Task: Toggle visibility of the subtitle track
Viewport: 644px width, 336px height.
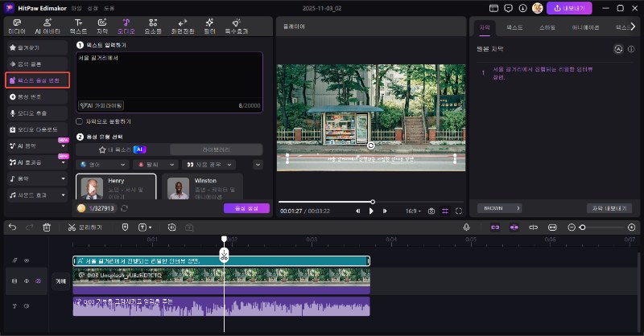Action: [27, 260]
